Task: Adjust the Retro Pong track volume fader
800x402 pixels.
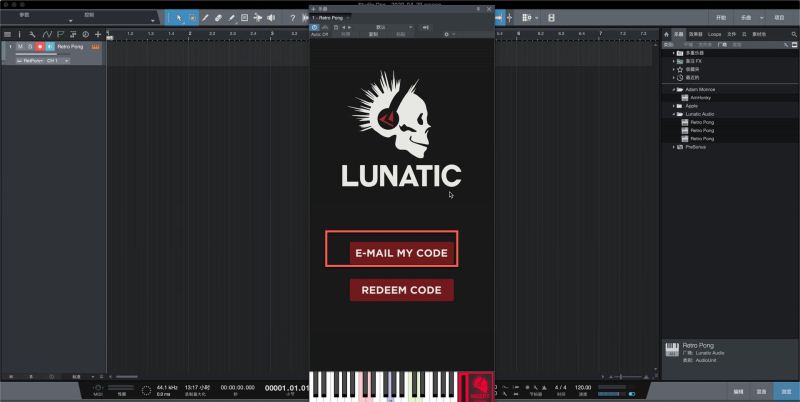Action: 43,54
